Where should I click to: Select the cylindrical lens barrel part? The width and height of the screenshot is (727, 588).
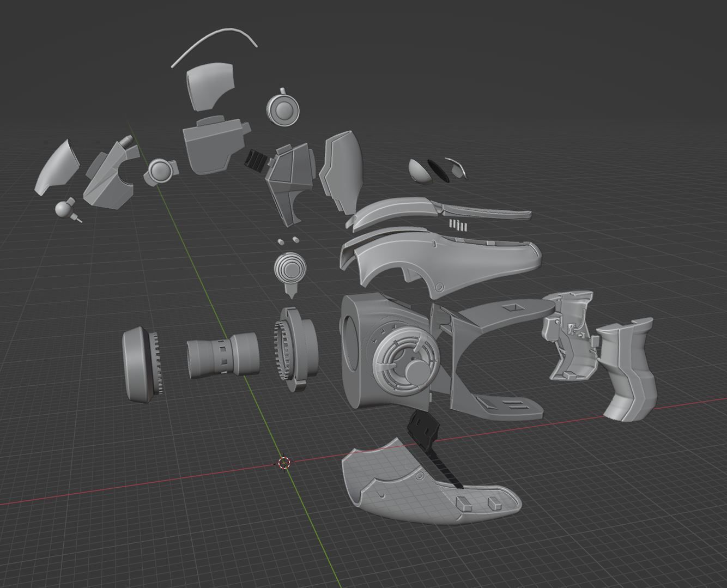point(222,355)
